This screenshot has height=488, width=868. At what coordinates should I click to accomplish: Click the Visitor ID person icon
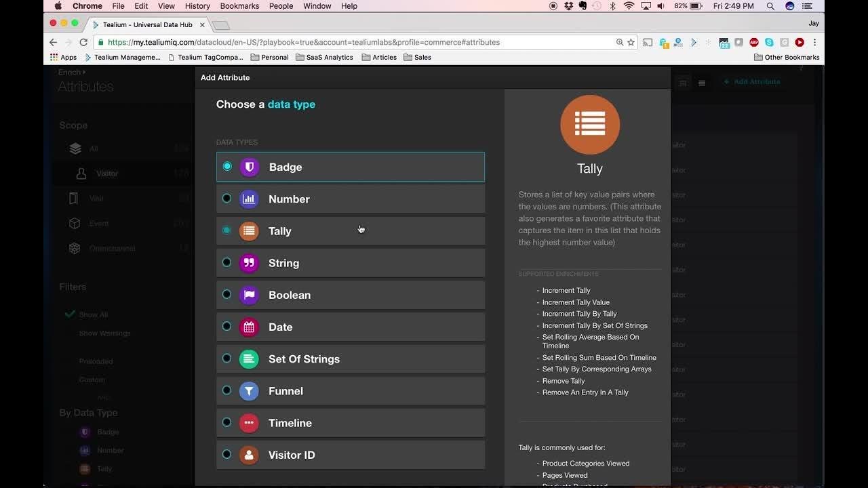[x=250, y=455]
